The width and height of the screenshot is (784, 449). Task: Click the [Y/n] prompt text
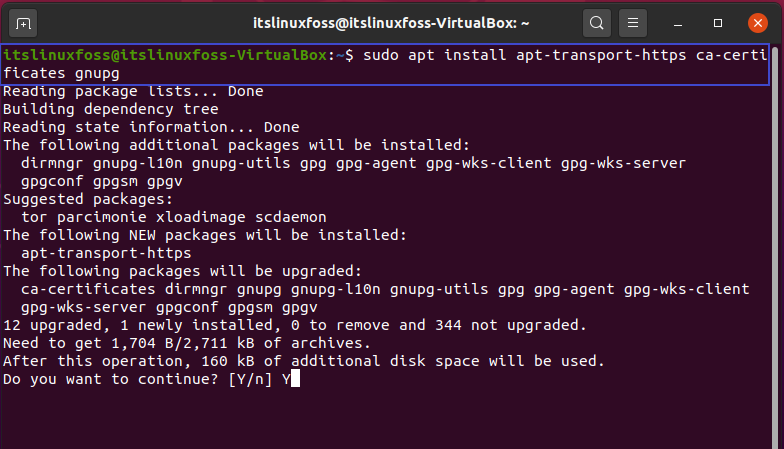250,379
